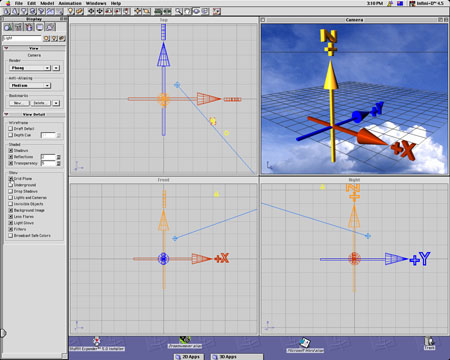
Task: Open the Anti-Aliasing Medium dropdown
Action: click(30, 86)
